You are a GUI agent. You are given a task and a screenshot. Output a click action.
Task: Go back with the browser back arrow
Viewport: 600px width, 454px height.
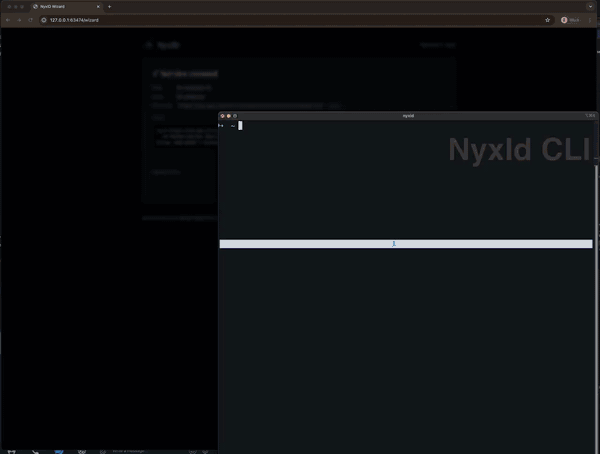[x=8, y=20]
